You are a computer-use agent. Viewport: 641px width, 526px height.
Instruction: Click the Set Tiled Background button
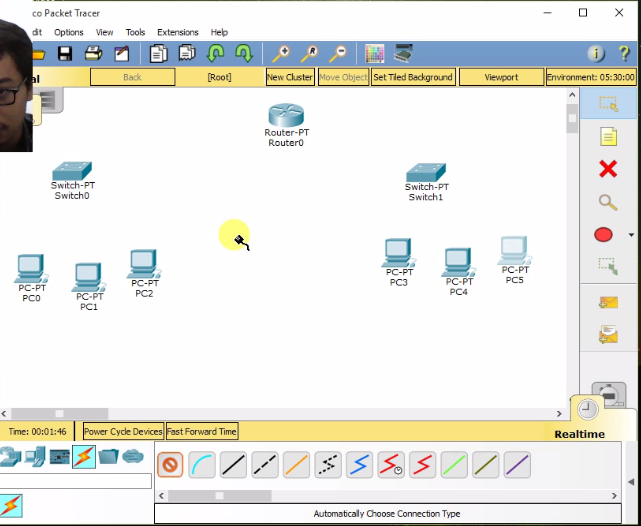pyautogui.click(x=413, y=77)
